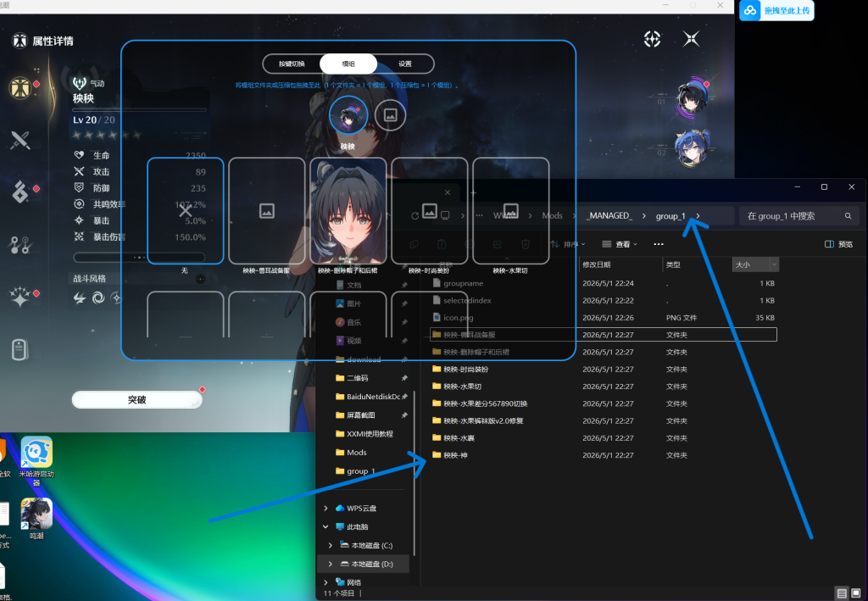
Task: Expand the WPS云盘 tree node
Action: point(325,508)
